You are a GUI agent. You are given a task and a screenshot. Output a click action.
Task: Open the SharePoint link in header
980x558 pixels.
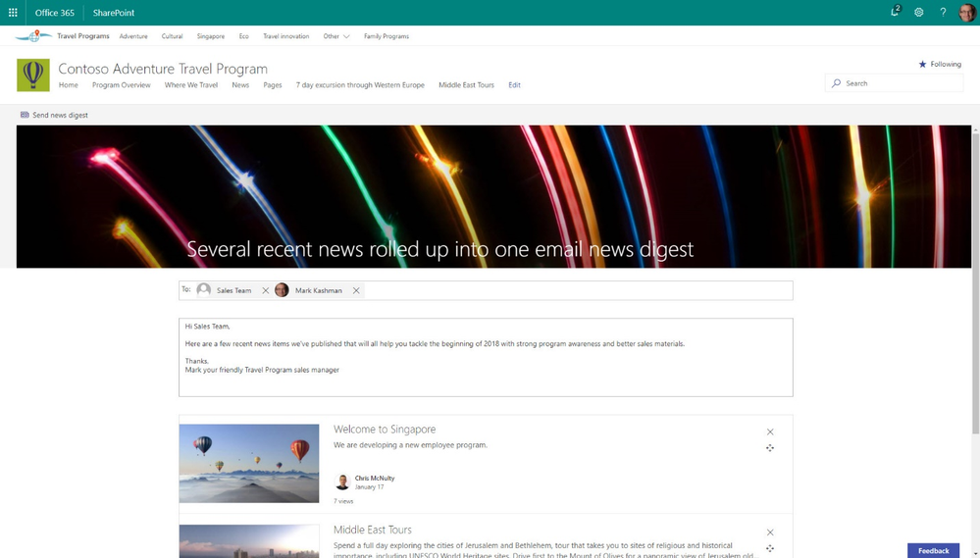(113, 13)
